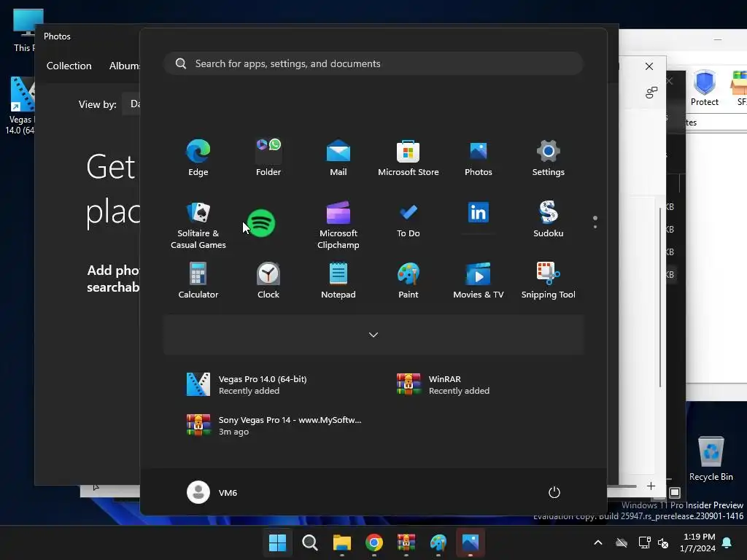This screenshot has width=747, height=560.
Task: Open Microsoft Store from pinned apps
Action: pyautogui.click(x=409, y=157)
